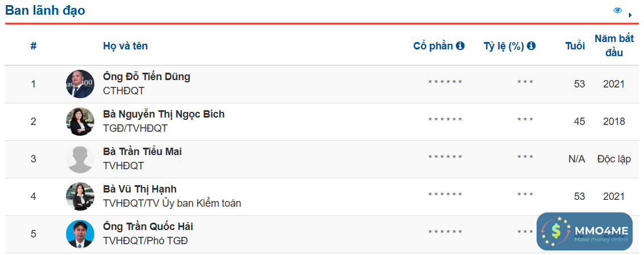Click info icon beside Tỷ lệ (%)
Screen dimensions: 644x255
point(531,46)
